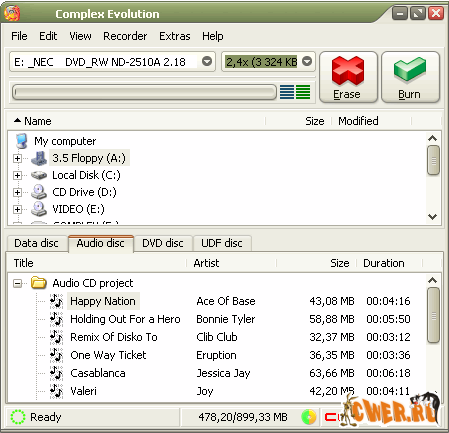Screen dimensions: 449x433
Task: Click the My computer icon
Action: click(22, 141)
